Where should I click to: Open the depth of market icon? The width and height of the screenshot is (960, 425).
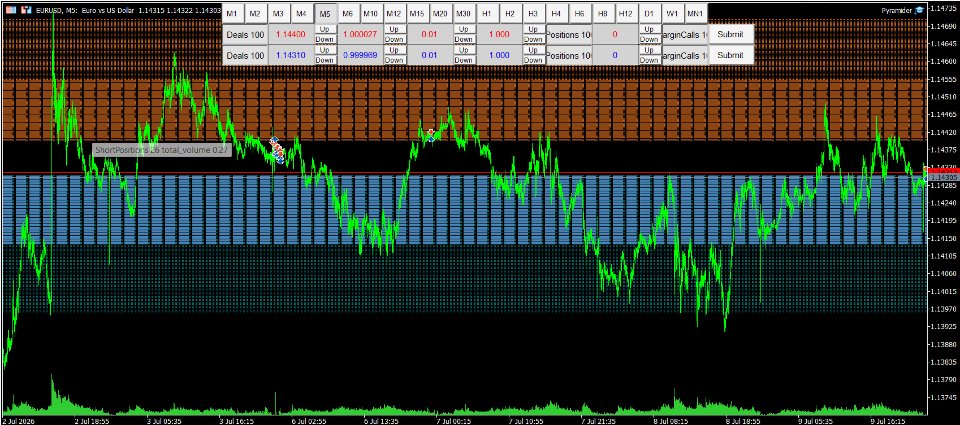click(24, 10)
